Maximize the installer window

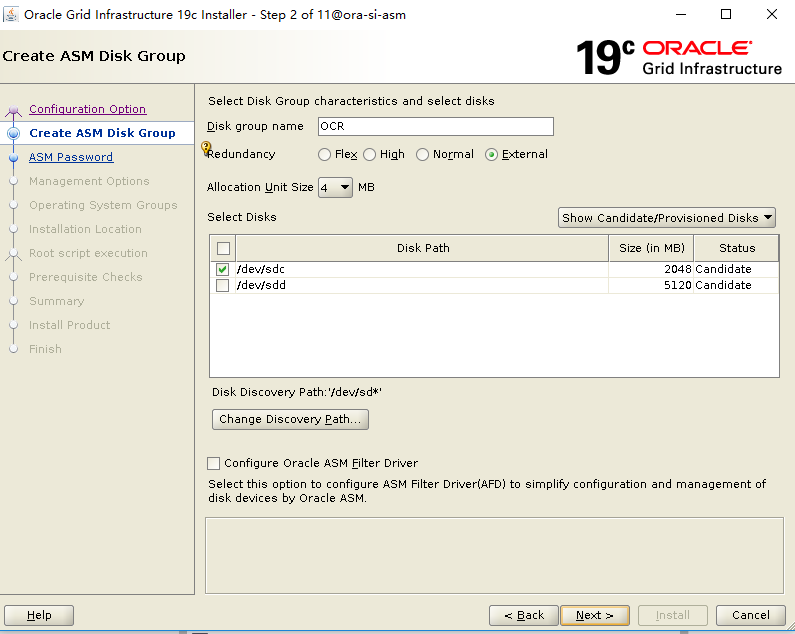(x=726, y=14)
